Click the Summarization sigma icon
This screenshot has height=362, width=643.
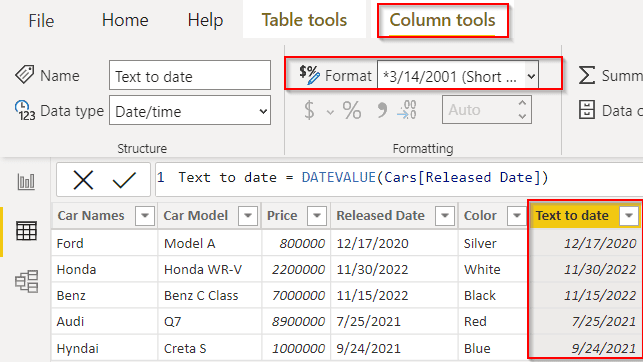[x=587, y=75]
